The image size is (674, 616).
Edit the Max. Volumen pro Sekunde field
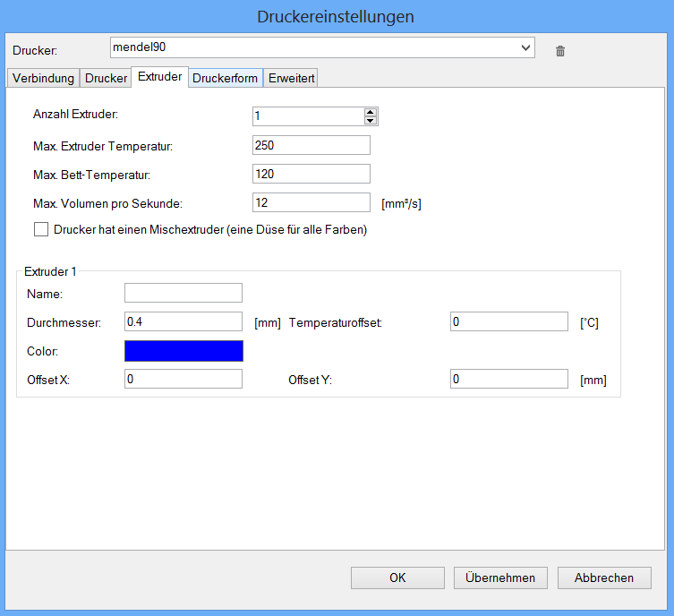[x=311, y=202]
